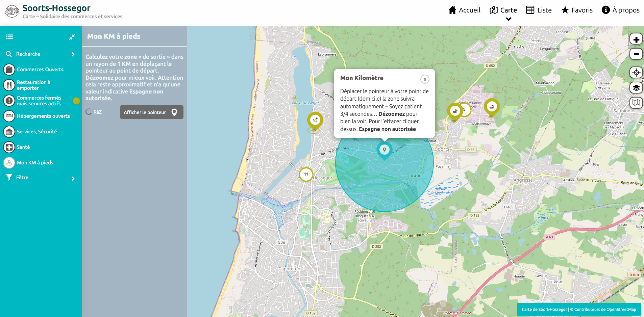
Task: Expand the Carte dropdown chevron
Action: 509,19
